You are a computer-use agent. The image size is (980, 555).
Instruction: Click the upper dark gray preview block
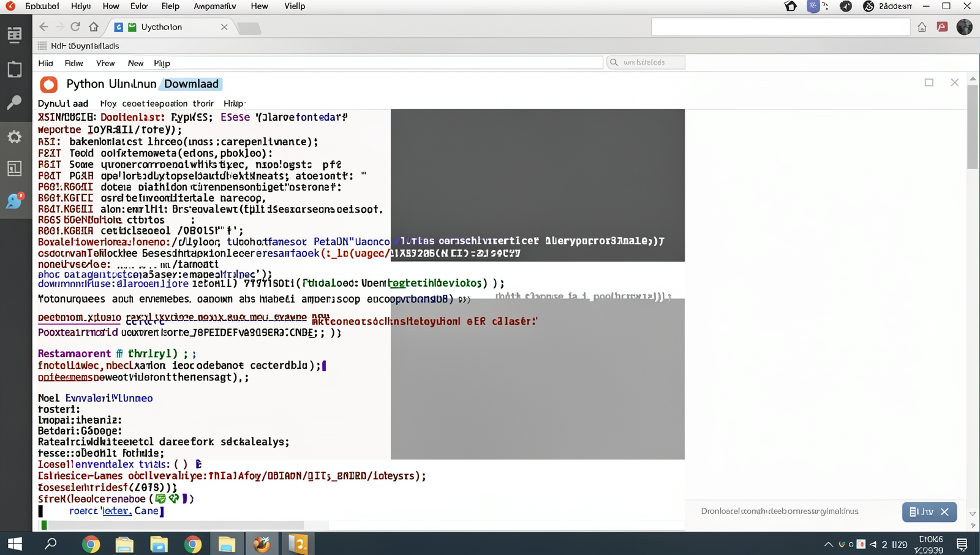(538, 185)
